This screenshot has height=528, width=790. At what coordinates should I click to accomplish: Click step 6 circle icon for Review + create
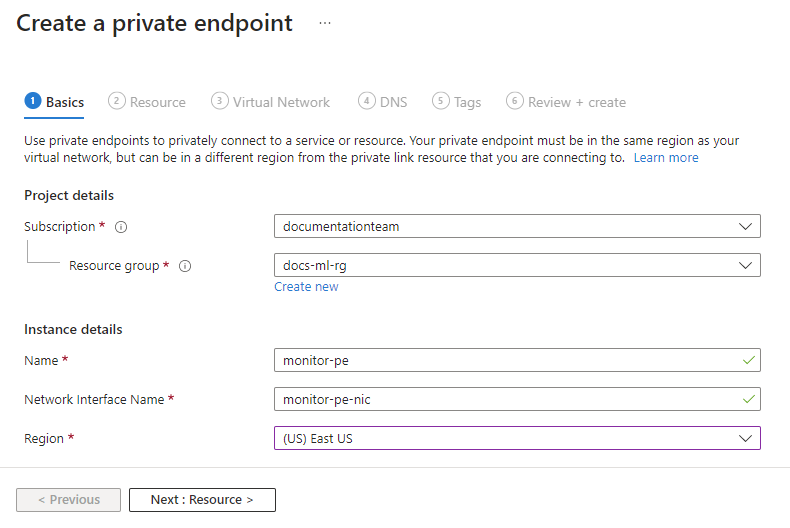point(515,101)
